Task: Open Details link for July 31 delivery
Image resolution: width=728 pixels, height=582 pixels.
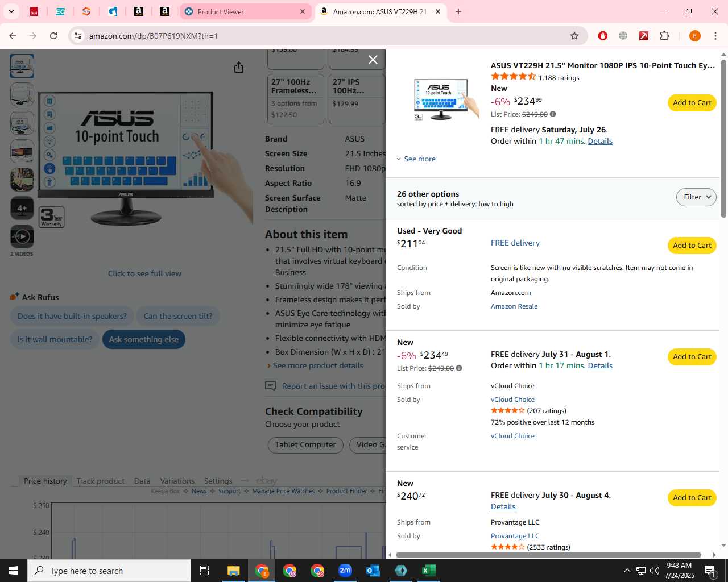Action: click(600, 365)
